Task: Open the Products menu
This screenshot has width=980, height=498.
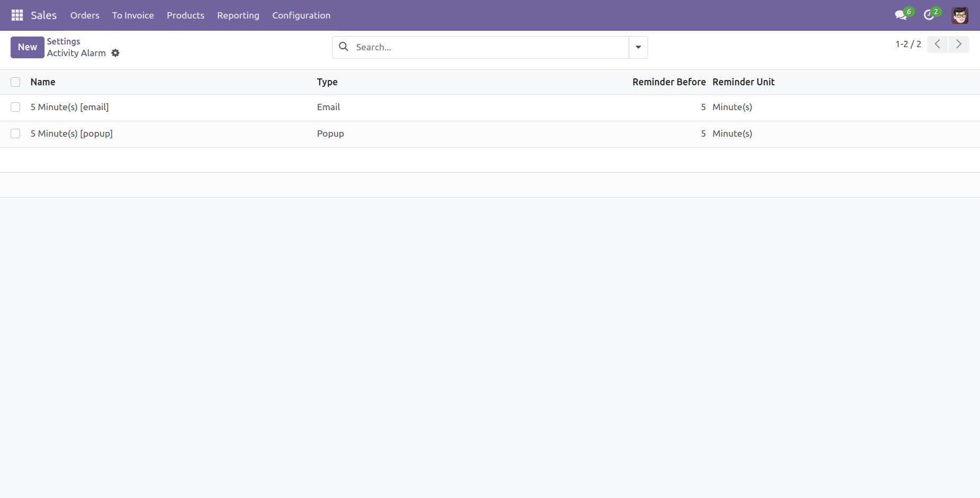Action: click(x=186, y=15)
